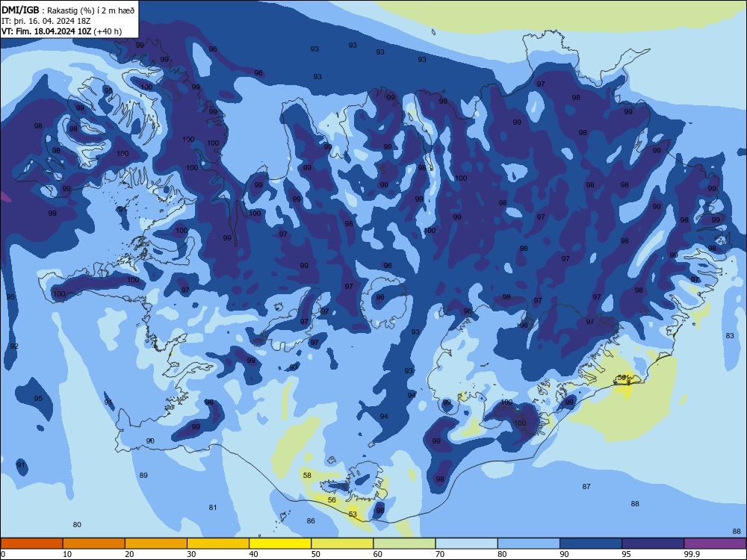Click the 'VT: Fim. 18.04.2024 10Z' line
This screenshot has height=560, width=747.
(46, 31)
